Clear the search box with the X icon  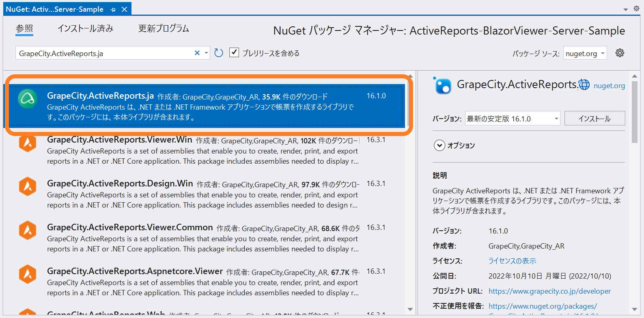pos(197,53)
